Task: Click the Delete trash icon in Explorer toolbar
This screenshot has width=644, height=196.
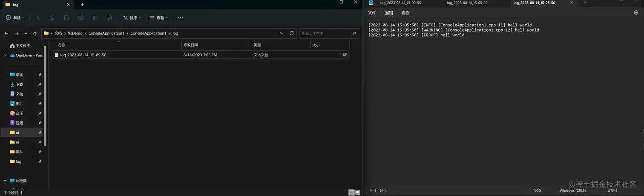Action: point(110,18)
